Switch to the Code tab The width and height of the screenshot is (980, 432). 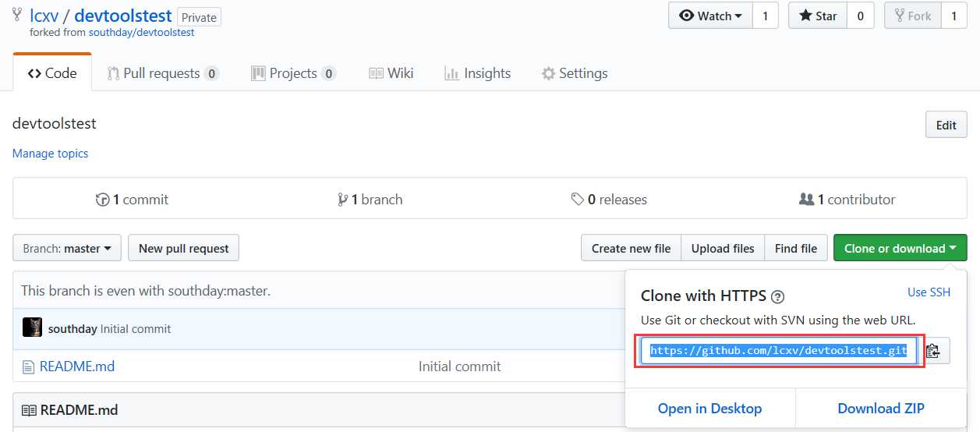[52, 73]
